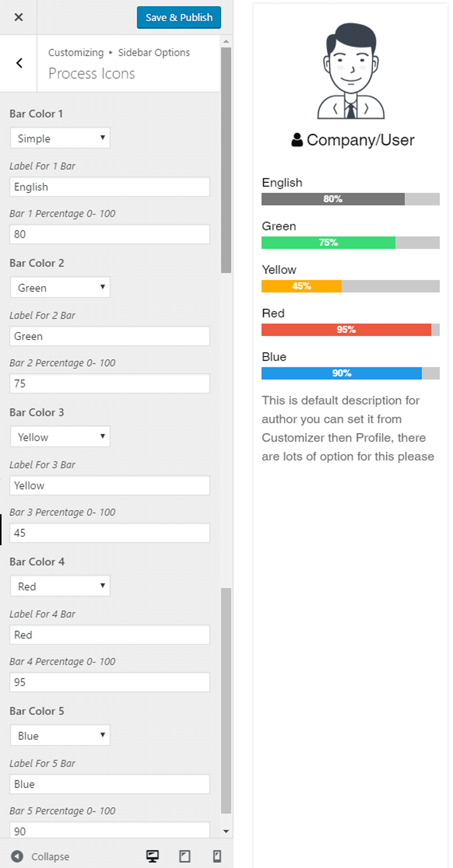Image resolution: width=453 pixels, height=868 pixels.
Task: Click the Save & Publish button
Action: (x=179, y=17)
